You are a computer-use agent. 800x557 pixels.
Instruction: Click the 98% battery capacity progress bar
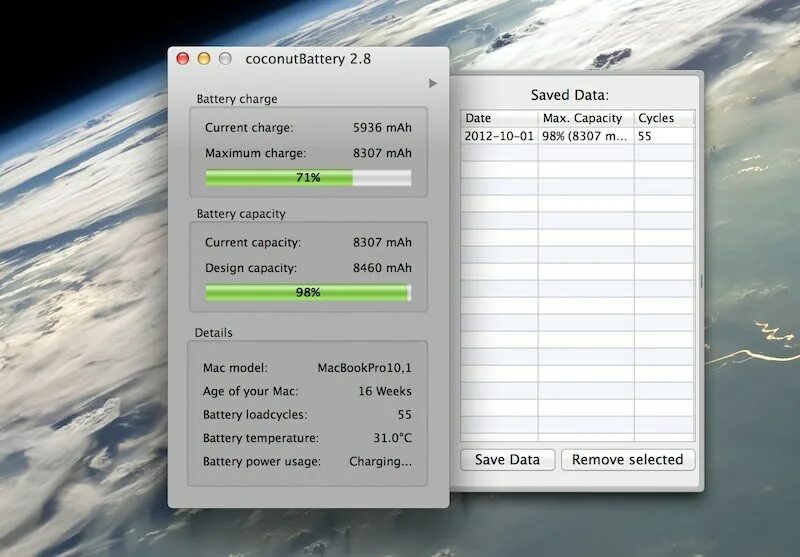308,292
